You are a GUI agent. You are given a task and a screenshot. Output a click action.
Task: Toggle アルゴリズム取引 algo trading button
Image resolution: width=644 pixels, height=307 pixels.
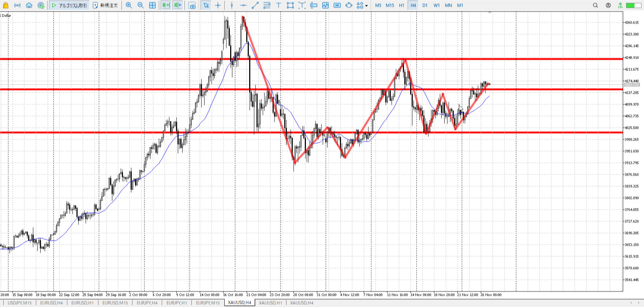pos(69,5)
